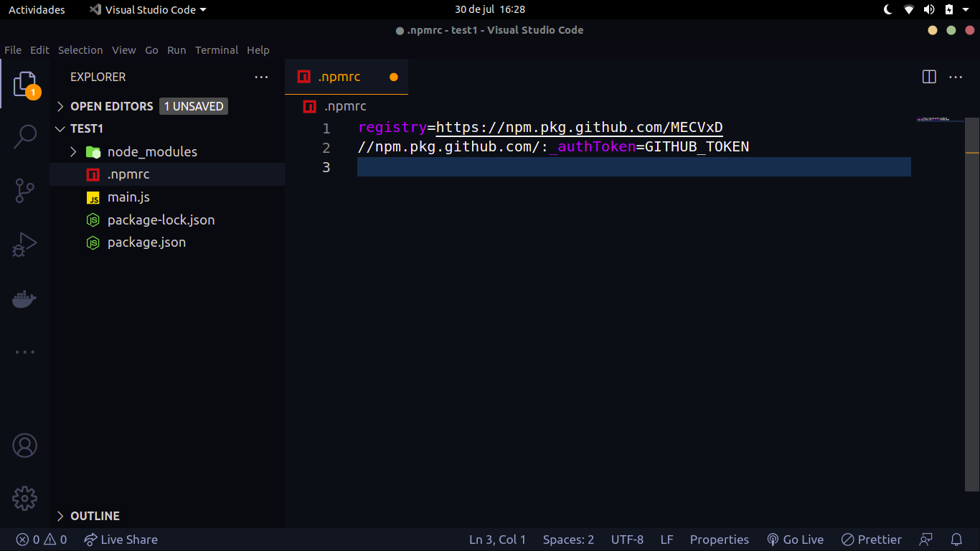980x551 pixels.
Task: Show errors and warnings in status bar
Action: (42, 540)
